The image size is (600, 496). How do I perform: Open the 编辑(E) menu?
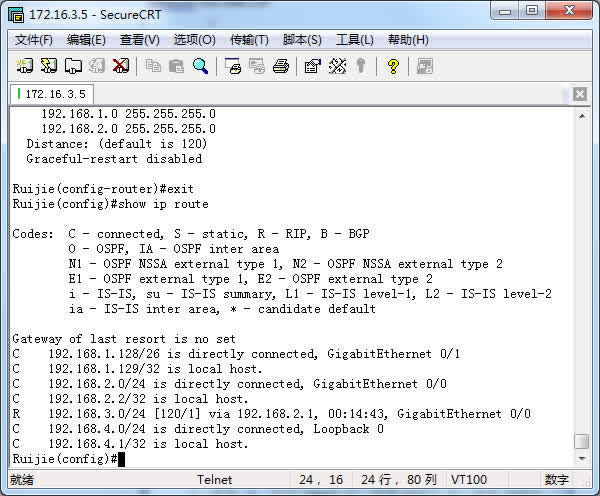pyautogui.click(x=86, y=40)
